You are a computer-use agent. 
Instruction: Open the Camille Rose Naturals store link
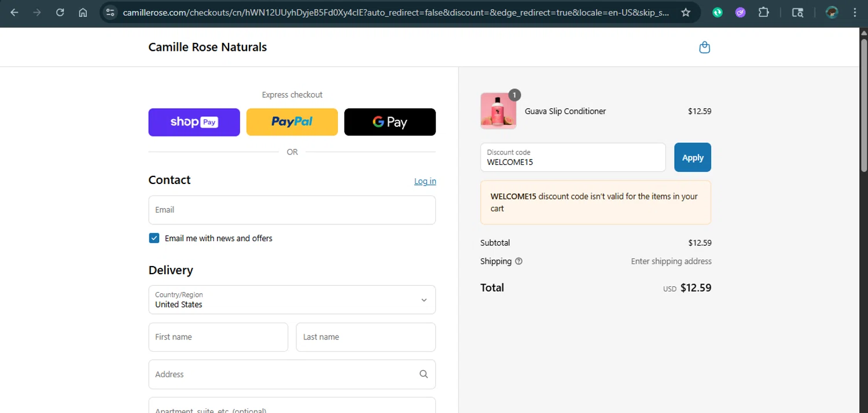207,47
